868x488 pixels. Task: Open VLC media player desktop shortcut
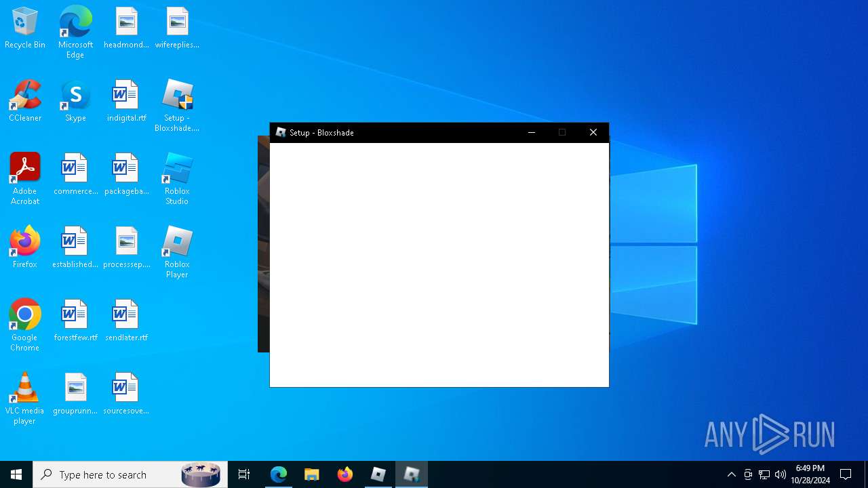25,399
